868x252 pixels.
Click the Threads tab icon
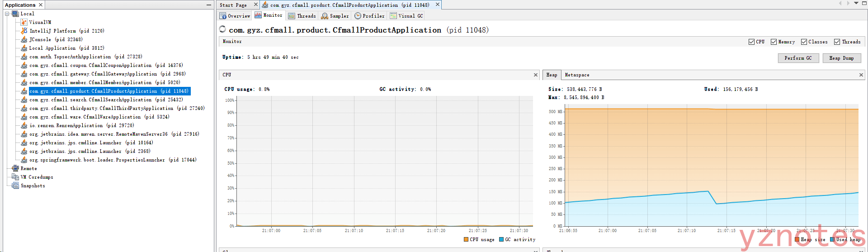click(x=292, y=16)
